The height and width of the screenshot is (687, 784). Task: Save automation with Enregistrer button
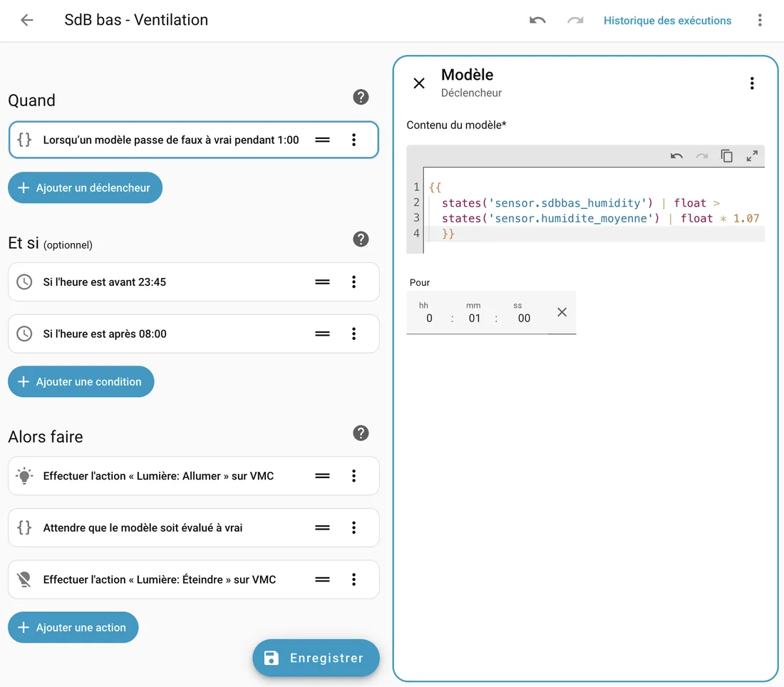pyautogui.click(x=316, y=658)
